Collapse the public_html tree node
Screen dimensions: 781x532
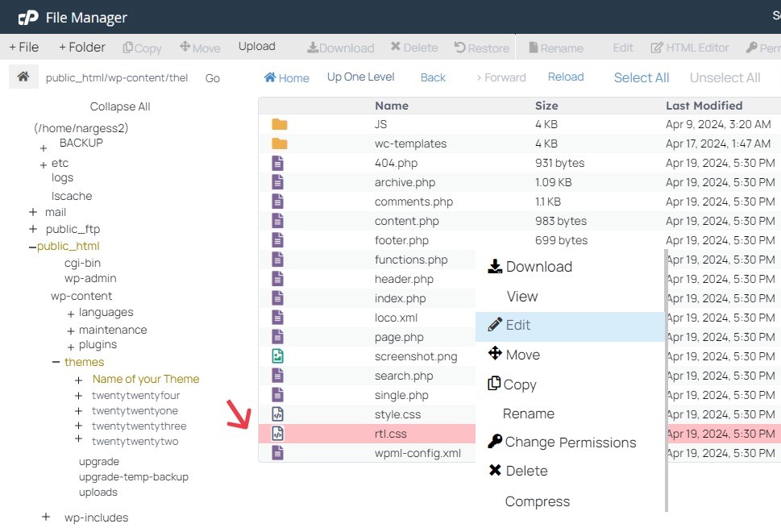[32, 247]
